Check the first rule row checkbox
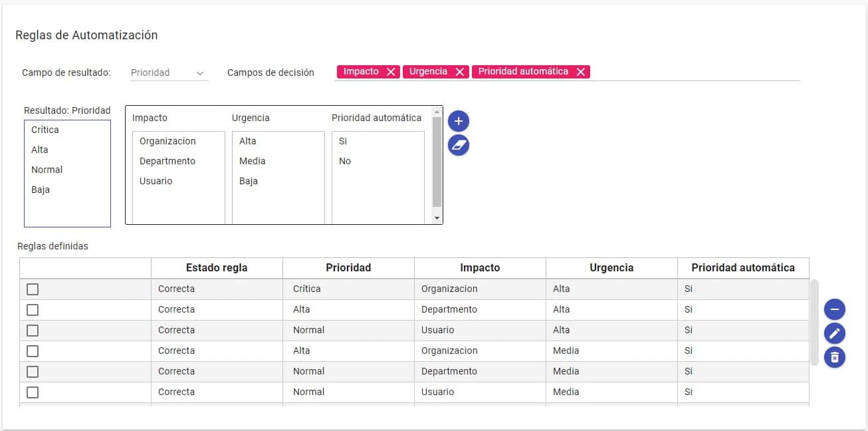 33,289
